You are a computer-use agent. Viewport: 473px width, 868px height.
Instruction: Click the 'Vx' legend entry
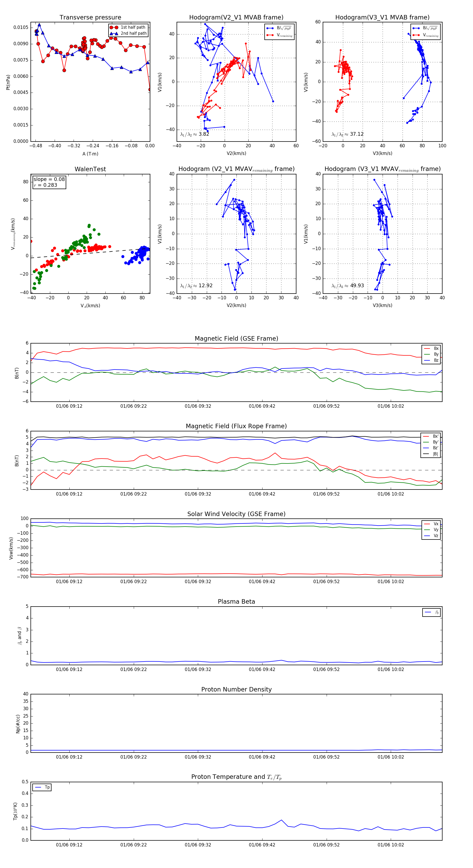[x=431, y=524]
